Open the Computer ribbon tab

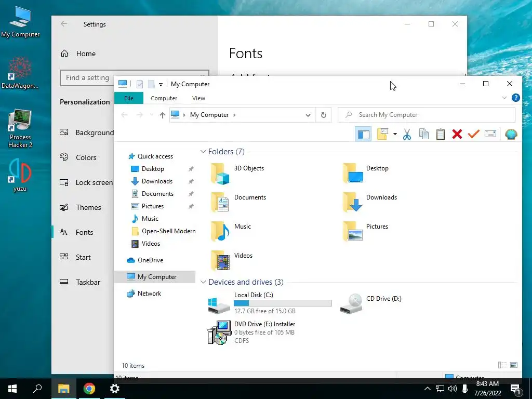(x=164, y=98)
